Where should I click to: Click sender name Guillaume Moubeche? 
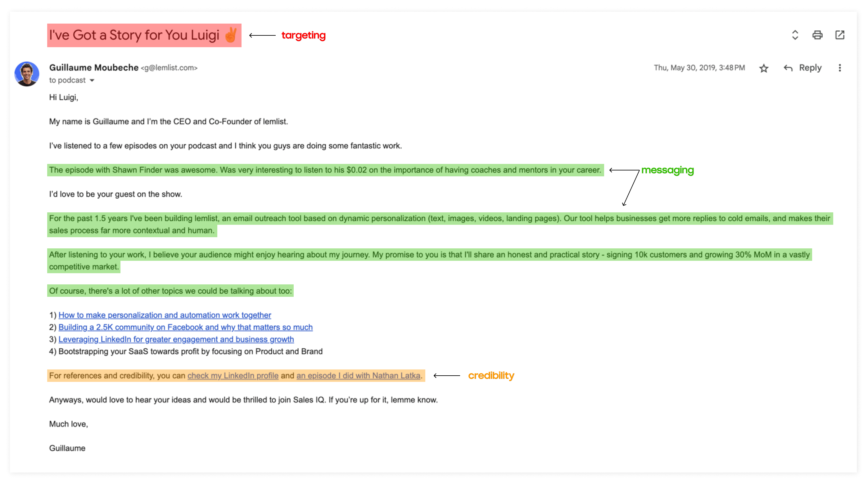[x=94, y=68]
